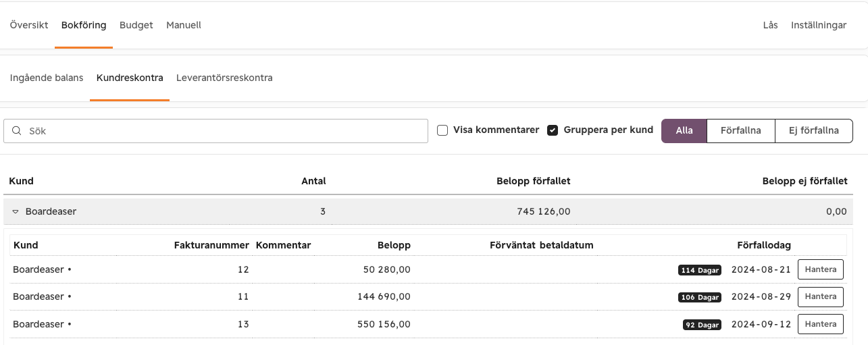This screenshot has width=868, height=345.
Task: Go to the Manuell tab
Action: 184,26
